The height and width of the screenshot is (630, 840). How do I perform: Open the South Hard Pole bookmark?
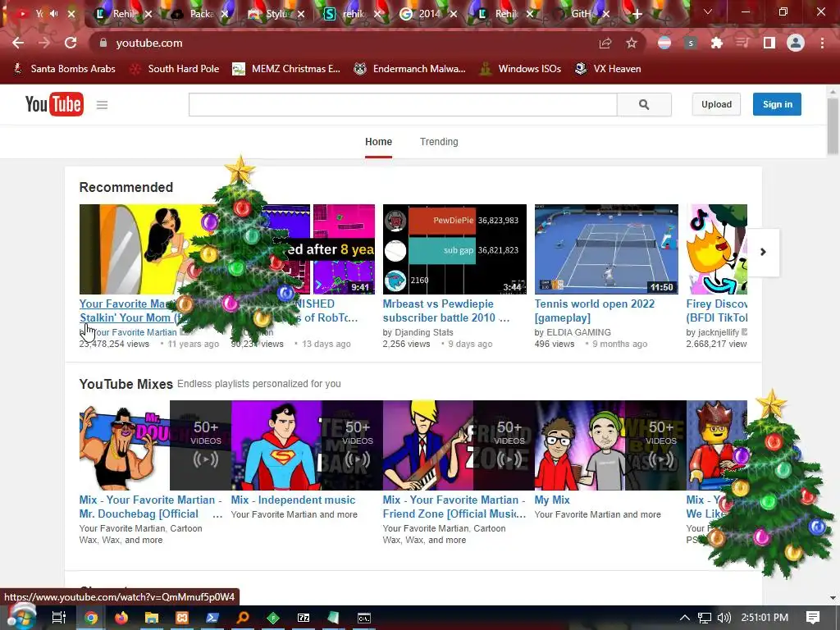click(x=176, y=69)
